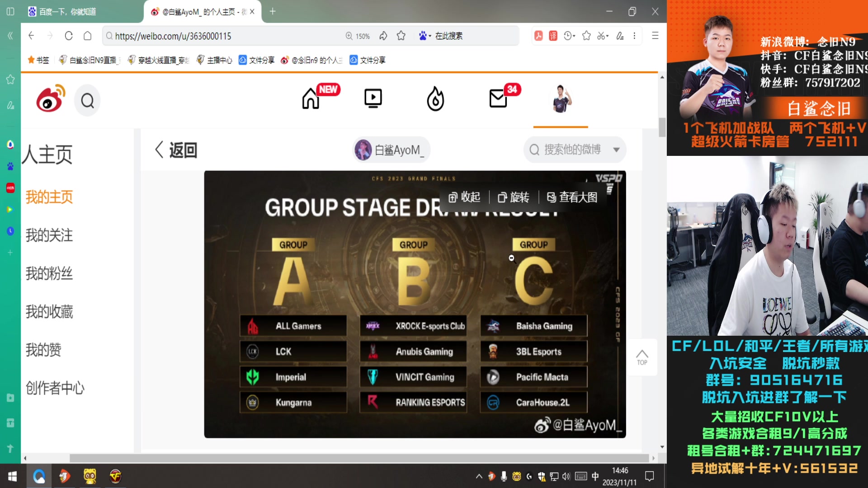Click the Weibo logo
Viewport: 868px width, 488px height.
point(49,99)
